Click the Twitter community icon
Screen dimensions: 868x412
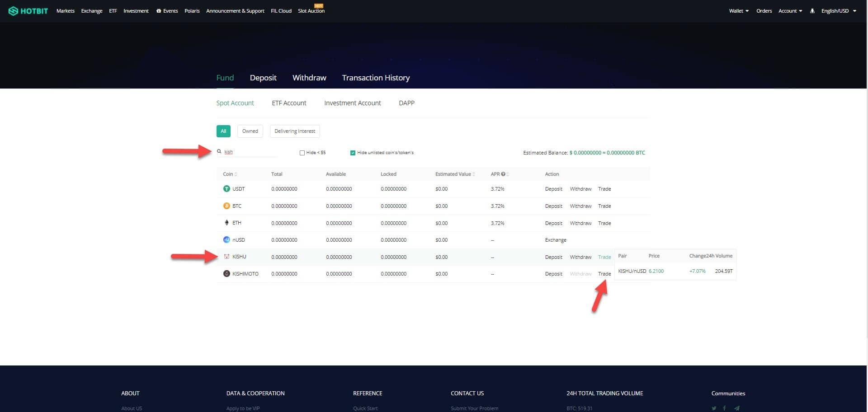[714, 408]
